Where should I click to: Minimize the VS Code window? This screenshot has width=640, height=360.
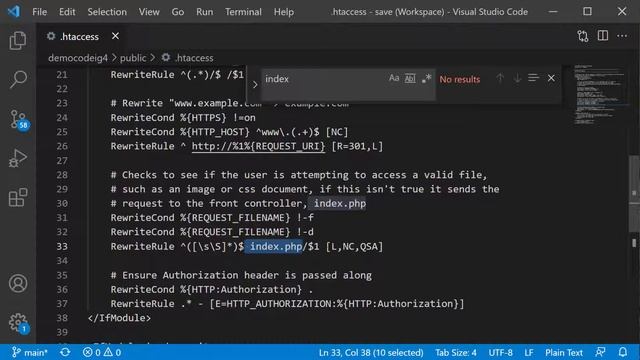pyautogui.click(x=553, y=11)
